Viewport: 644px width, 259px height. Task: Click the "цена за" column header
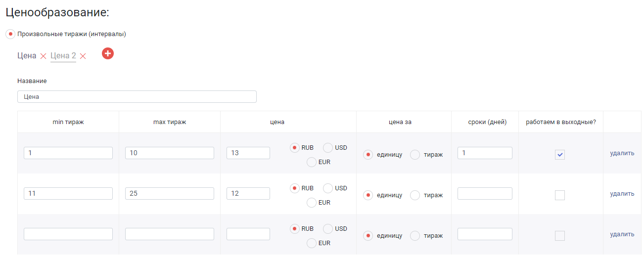[404, 122]
